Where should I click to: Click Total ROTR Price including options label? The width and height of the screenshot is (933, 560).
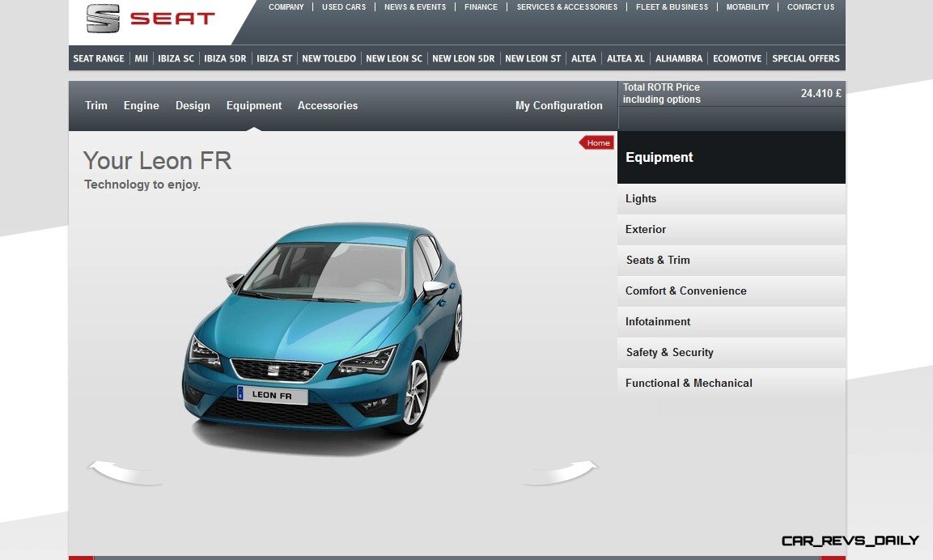[x=662, y=93]
